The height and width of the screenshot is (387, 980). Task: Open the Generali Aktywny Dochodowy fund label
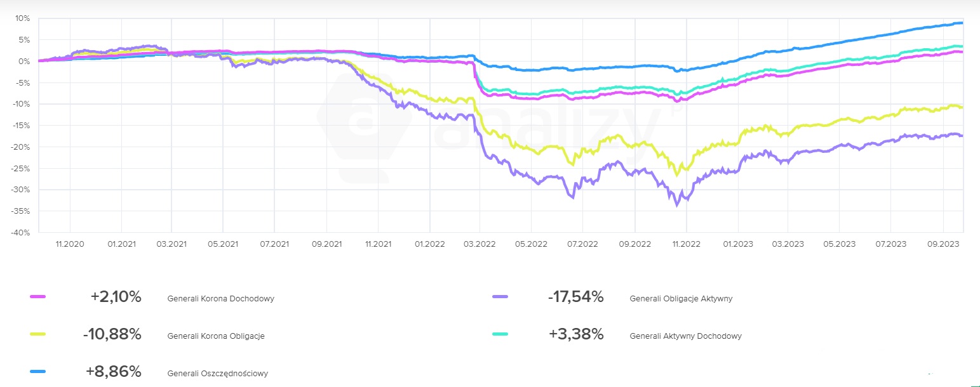pyautogui.click(x=685, y=336)
